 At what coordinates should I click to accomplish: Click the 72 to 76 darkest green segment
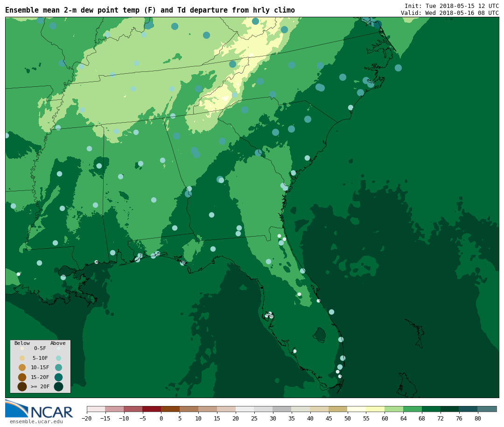click(450, 409)
